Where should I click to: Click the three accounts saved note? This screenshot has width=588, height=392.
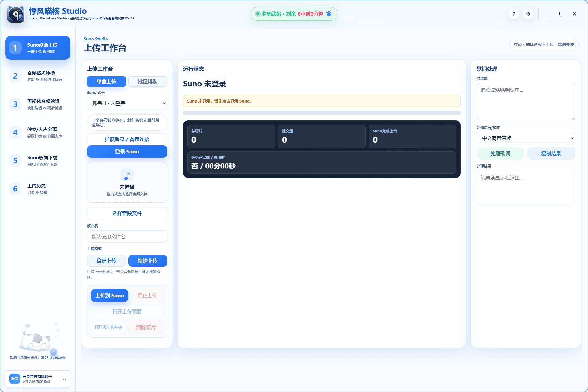click(x=127, y=123)
